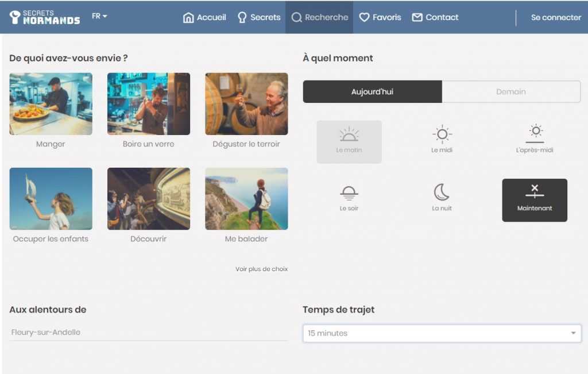Click the 'Maintenant' time icon
Viewport: 588px width, 374px height.
(535, 192)
